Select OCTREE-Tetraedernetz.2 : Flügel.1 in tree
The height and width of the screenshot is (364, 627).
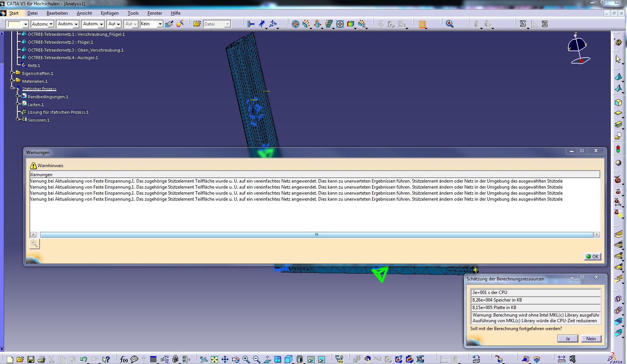[60, 42]
